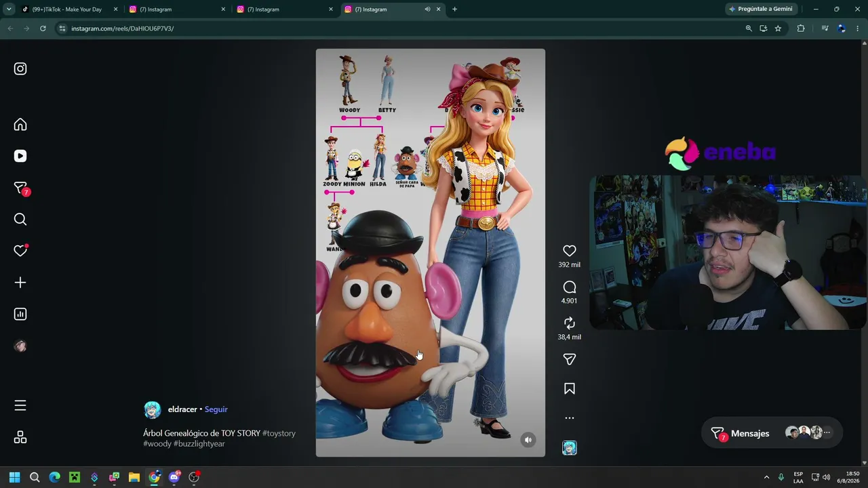
Task: Open File Explorer from the taskbar
Action: pos(134,477)
